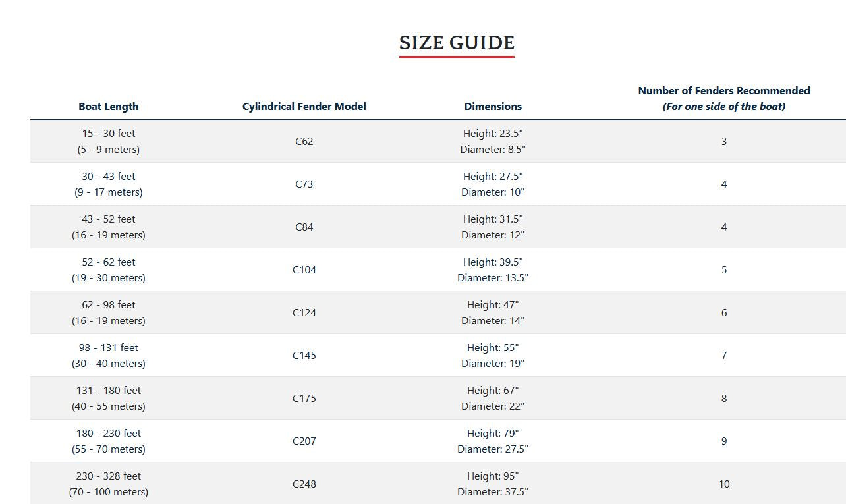This screenshot has height=504, width=846.
Task: Click the 98 - 131 feet boat length cell
Action: point(109,355)
